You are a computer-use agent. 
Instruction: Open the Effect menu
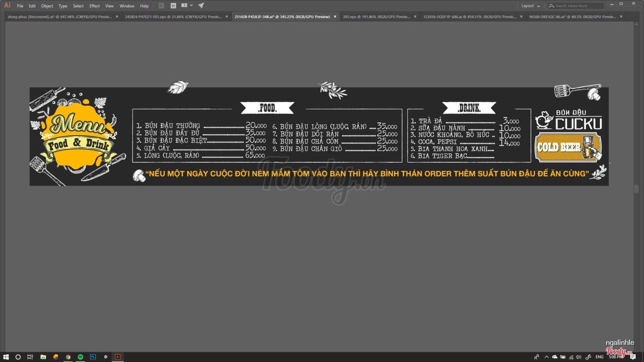point(94,6)
